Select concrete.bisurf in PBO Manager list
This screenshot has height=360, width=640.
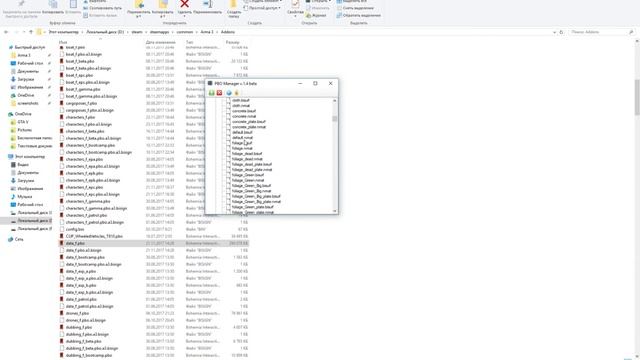click(244, 111)
